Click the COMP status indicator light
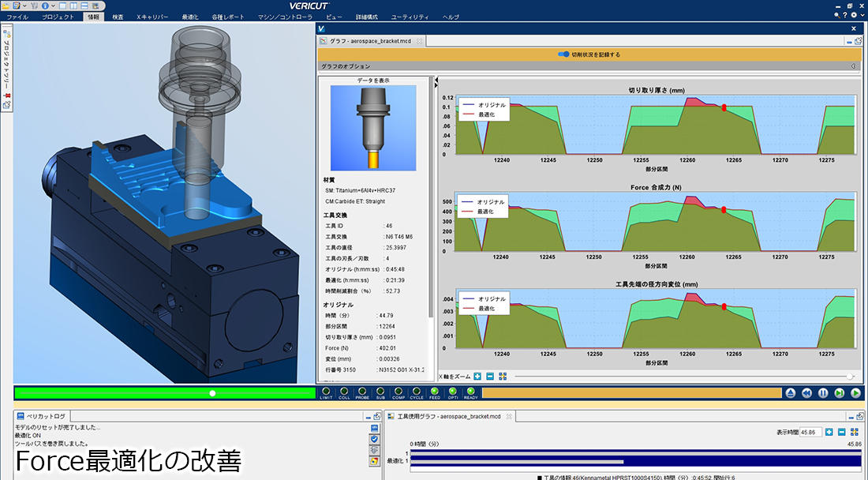This screenshot has height=480, width=868. (398, 392)
